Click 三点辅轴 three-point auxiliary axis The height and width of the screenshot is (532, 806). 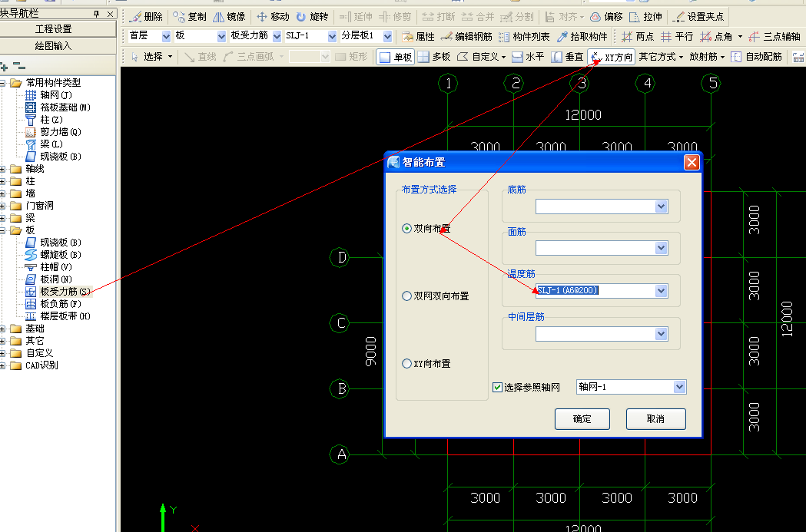774,36
